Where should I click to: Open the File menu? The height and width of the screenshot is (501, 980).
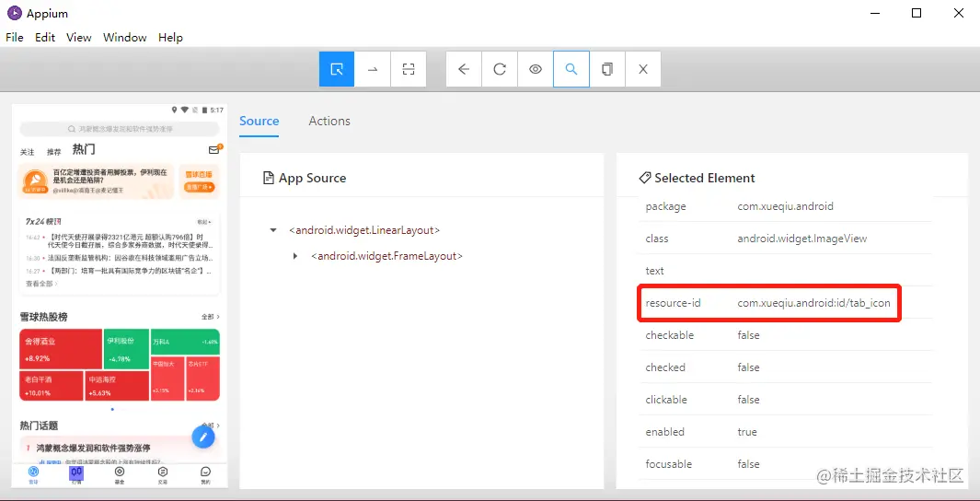[15, 38]
